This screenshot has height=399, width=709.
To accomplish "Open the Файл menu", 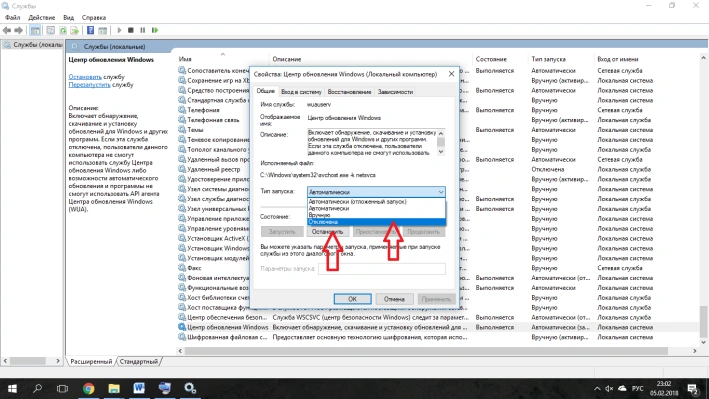I will (13, 18).
